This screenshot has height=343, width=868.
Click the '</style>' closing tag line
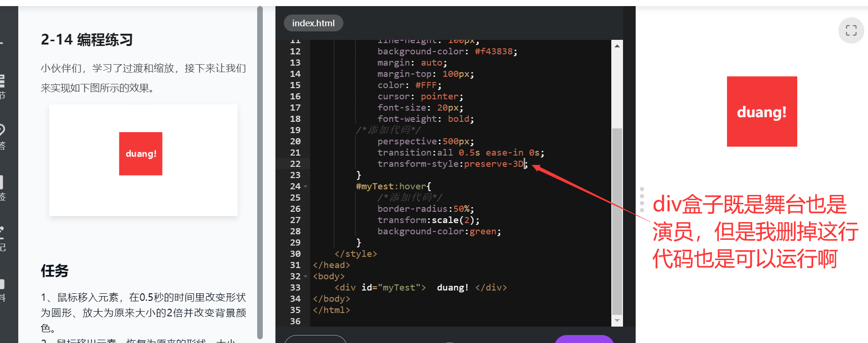pos(356,254)
